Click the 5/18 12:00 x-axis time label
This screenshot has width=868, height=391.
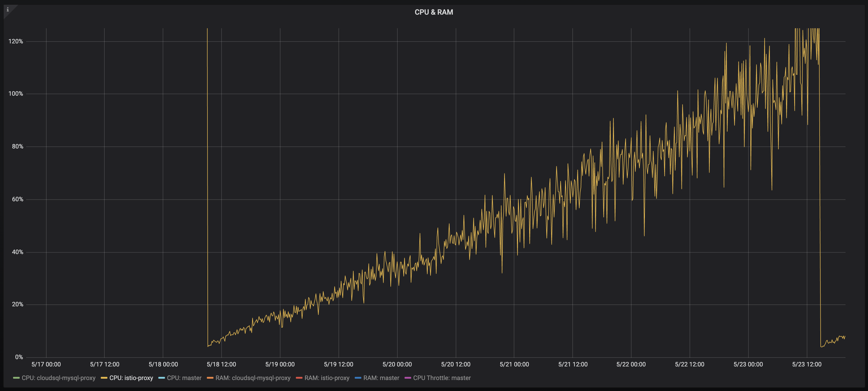[x=221, y=364]
